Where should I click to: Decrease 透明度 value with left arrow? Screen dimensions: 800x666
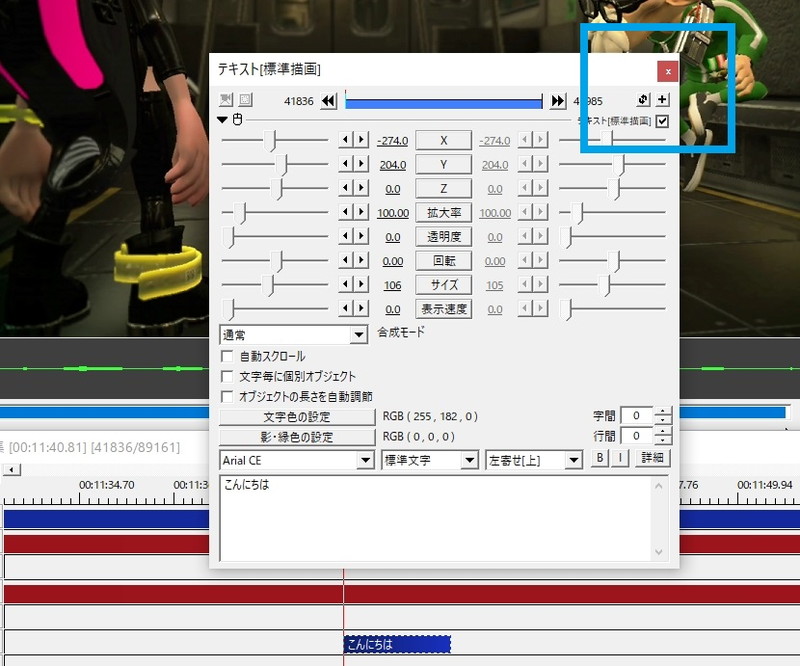346,236
